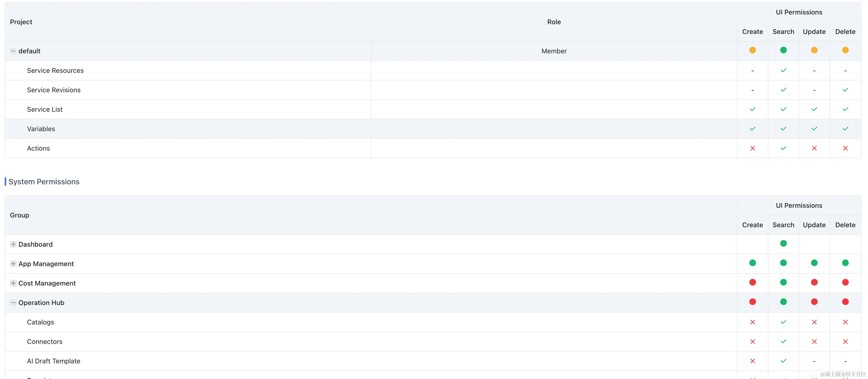Click App Management green Delete dot
The height and width of the screenshot is (379, 868).
(845, 263)
